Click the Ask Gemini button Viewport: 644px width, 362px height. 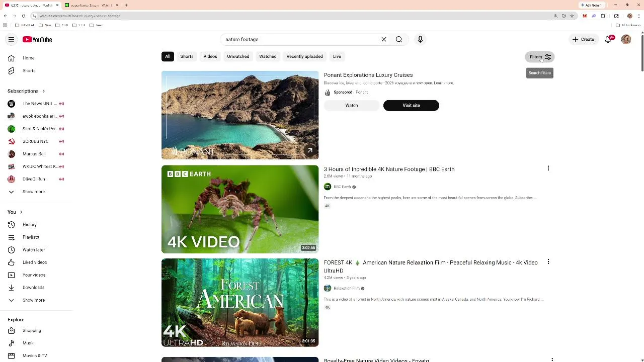[592, 5]
